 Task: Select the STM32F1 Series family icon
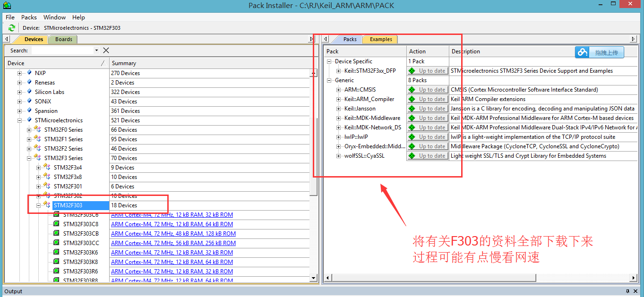37,139
